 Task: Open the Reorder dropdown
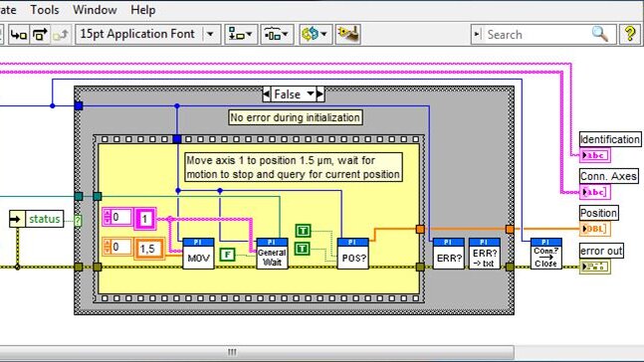(315, 34)
